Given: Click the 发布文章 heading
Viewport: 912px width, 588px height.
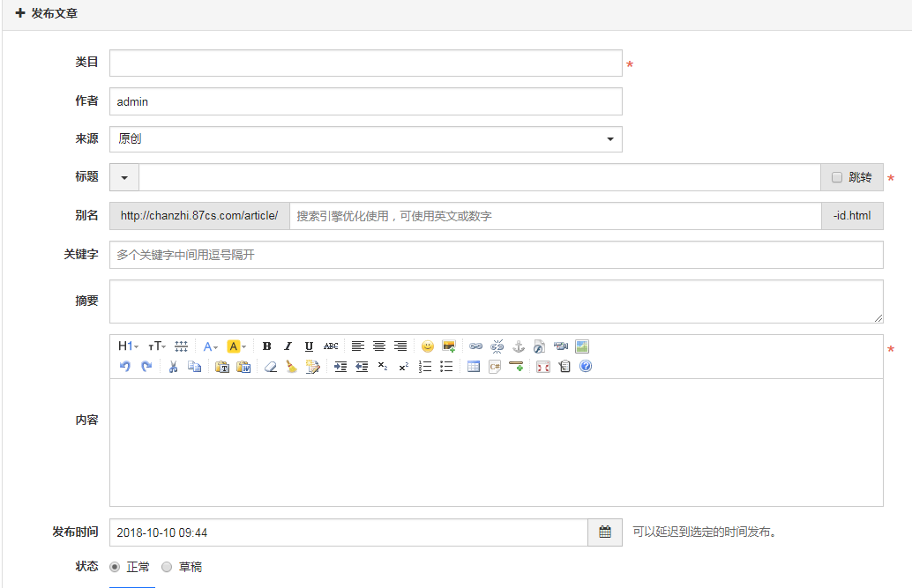Looking at the screenshot, I should coord(54,13).
